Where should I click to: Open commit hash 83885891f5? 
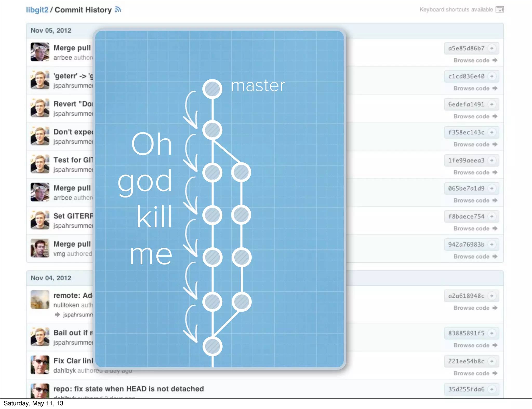(x=466, y=333)
